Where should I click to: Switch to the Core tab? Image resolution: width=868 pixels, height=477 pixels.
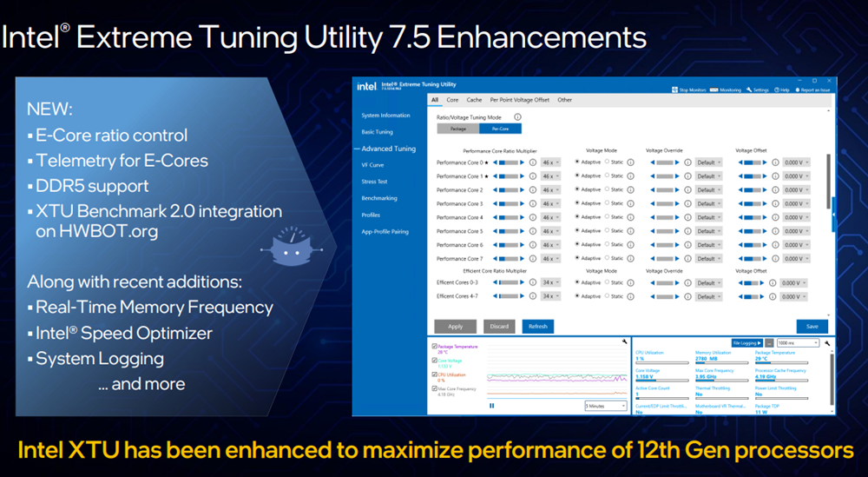tap(452, 100)
